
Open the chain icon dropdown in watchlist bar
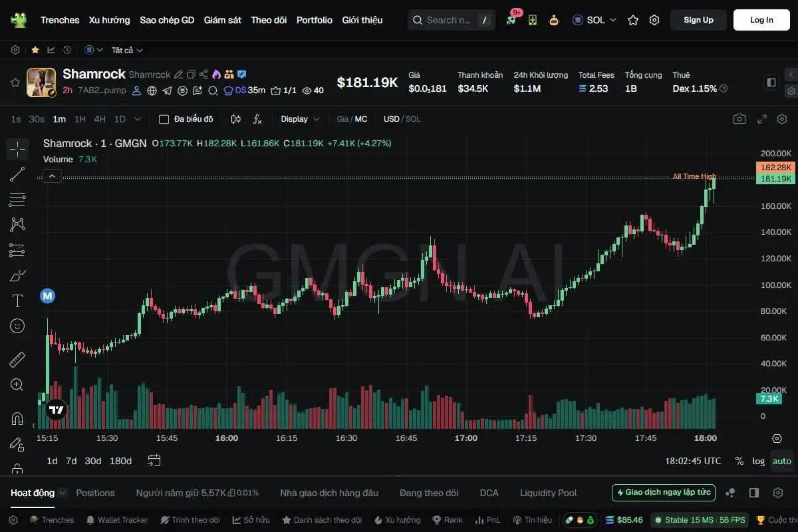pos(94,50)
